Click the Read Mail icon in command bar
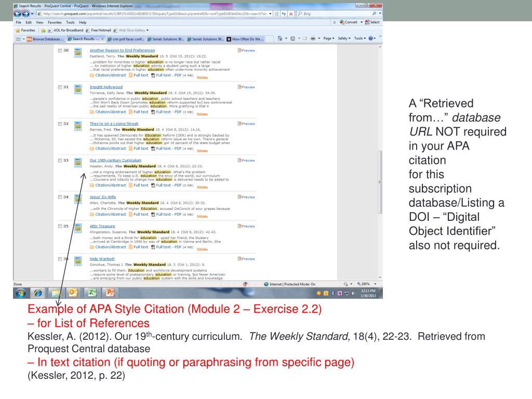The image size is (532, 399). (x=304, y=38)
